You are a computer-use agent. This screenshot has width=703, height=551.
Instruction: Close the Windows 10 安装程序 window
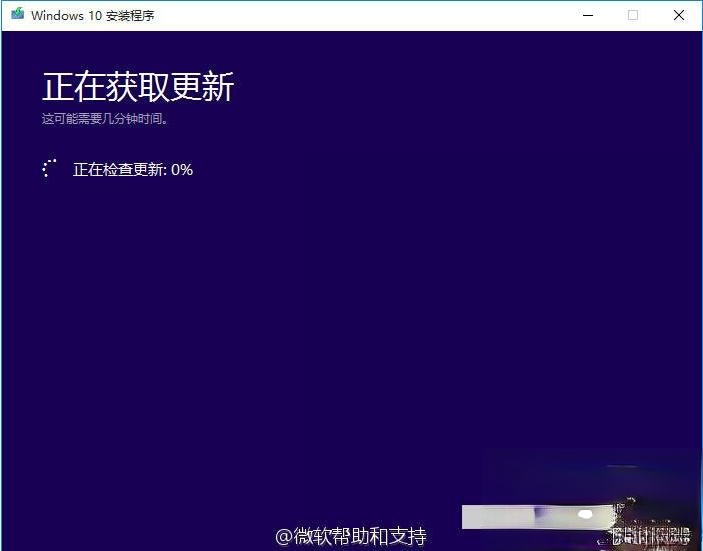pyautogui.click(x=679, y=15)
